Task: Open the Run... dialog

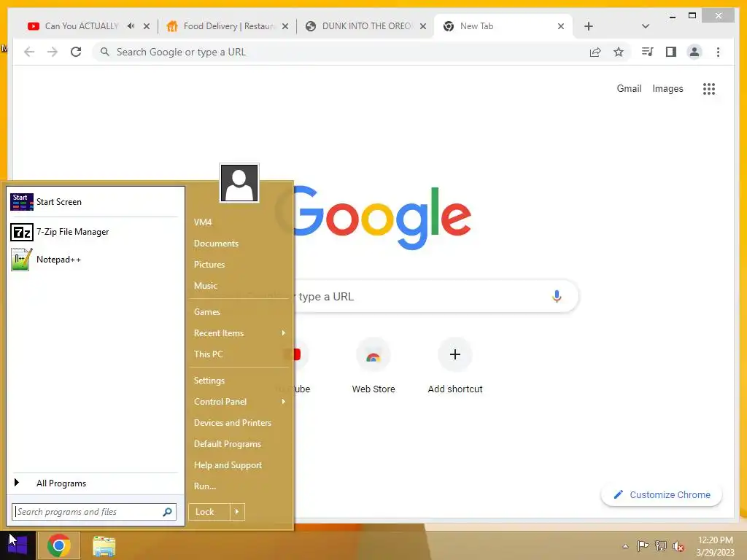Action: [205, 486]
